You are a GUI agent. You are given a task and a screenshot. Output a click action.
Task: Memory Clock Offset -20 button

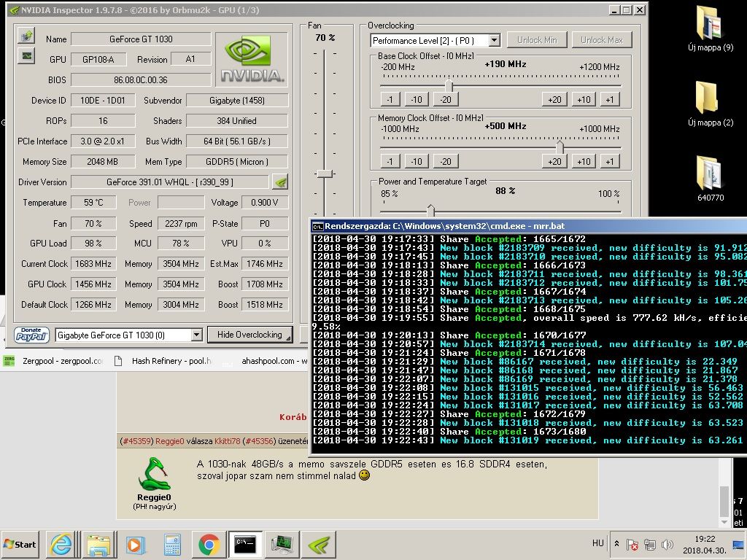(x=446, y=161)
